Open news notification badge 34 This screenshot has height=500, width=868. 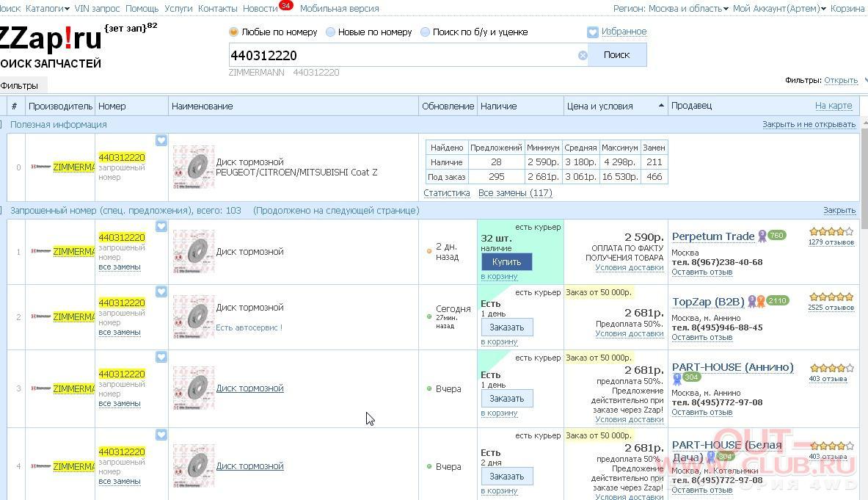pyautogui.click(x=285, y=6)
